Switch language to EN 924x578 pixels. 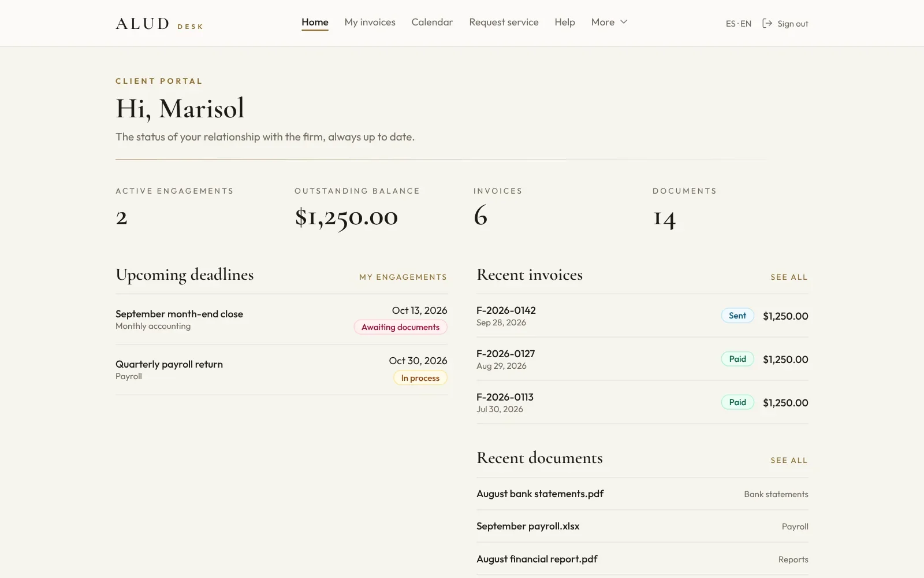coord(746,24)
